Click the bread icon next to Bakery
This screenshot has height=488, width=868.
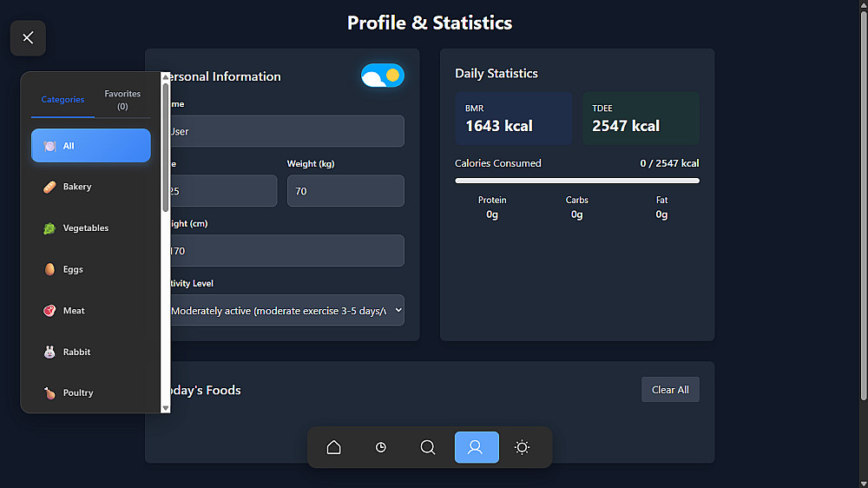pos(49,187)
